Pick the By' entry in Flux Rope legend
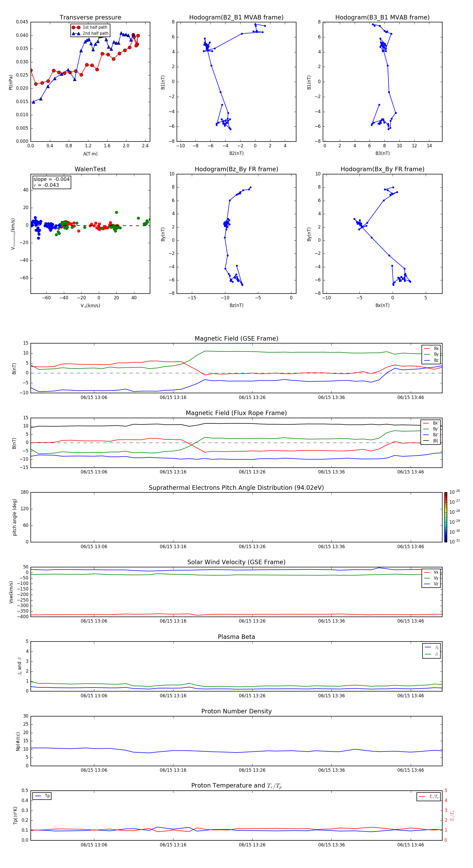 click(431, 429)
